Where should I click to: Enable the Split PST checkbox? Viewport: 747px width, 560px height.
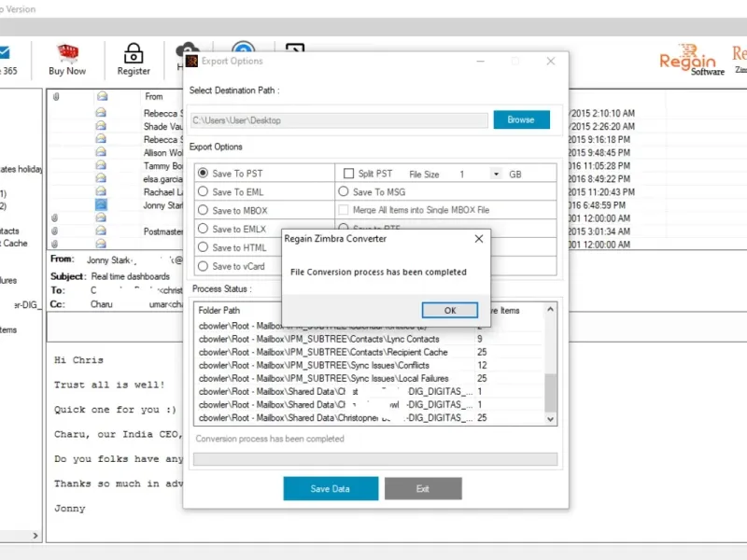pyautogui.click(x=348, y=174)
